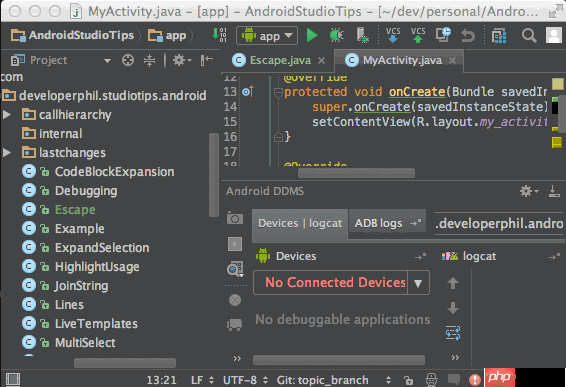Open the app run configuration dropdown
The width and height of the screenshot is (566, 387).
(x=267, y=35)
